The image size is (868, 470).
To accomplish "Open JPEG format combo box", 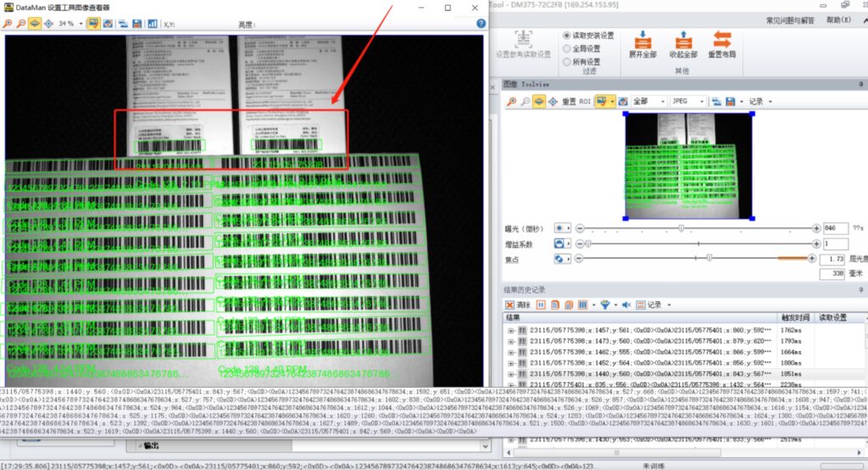I will [x=687, y=102].
